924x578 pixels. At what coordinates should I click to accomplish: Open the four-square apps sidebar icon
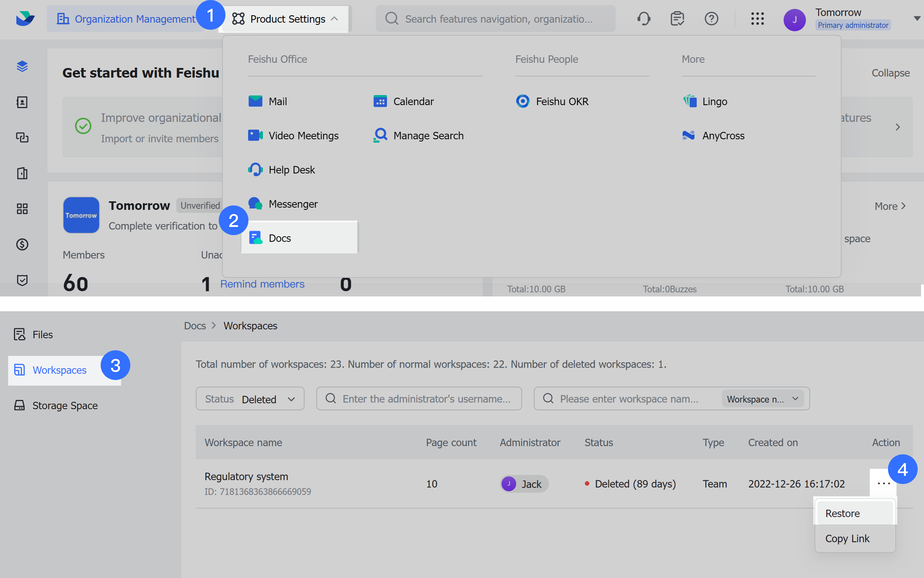(22, 209)
